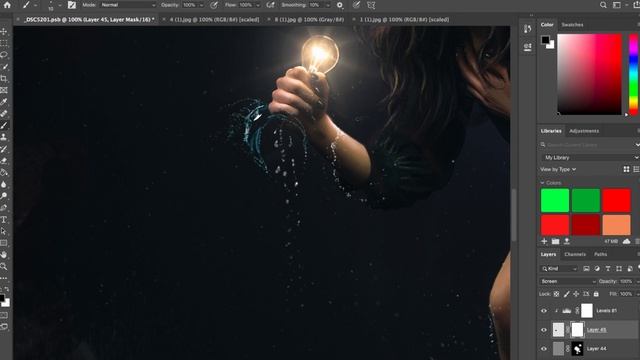Viewport: 640px width, 360px height.
Task: Switch to the 4 (1).jpg document tab
Action: pos(214,19)
